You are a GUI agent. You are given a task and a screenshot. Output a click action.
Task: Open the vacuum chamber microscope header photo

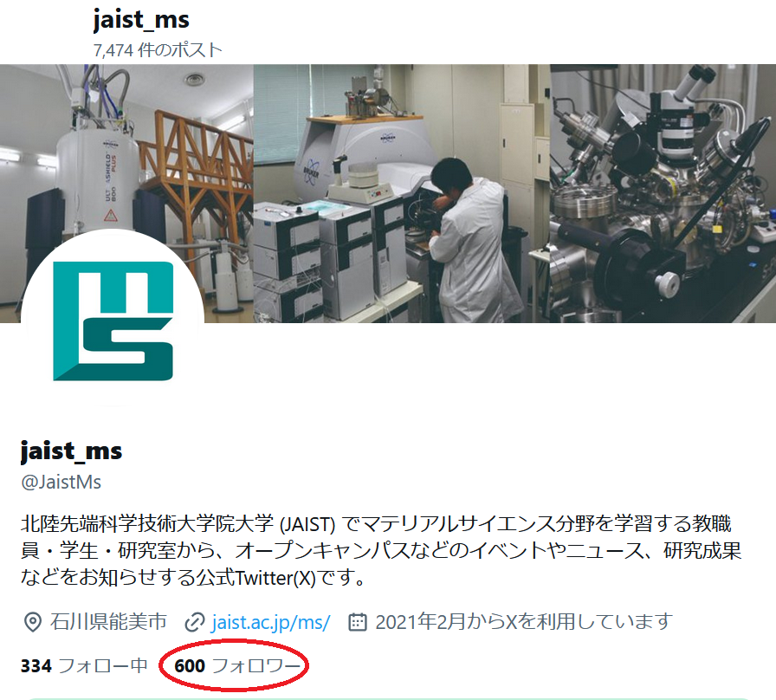tap(663, 193)
